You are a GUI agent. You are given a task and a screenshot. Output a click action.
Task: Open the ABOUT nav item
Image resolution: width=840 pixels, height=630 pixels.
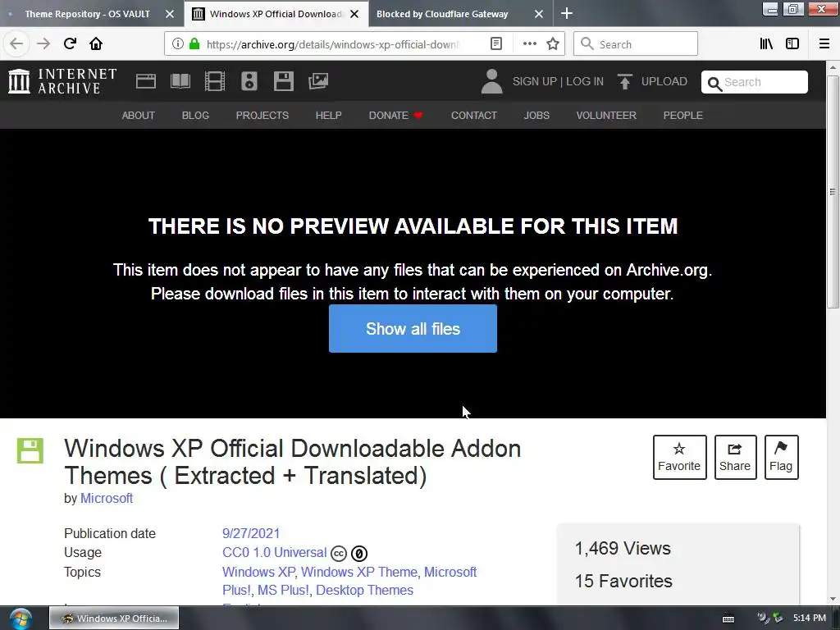[x=138, y=115]
